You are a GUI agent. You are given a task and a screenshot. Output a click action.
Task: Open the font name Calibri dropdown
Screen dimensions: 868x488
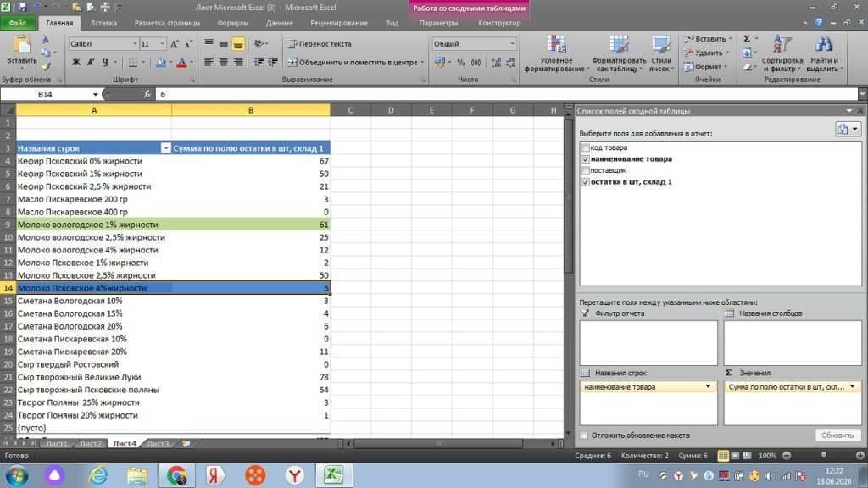click(135, 44)
